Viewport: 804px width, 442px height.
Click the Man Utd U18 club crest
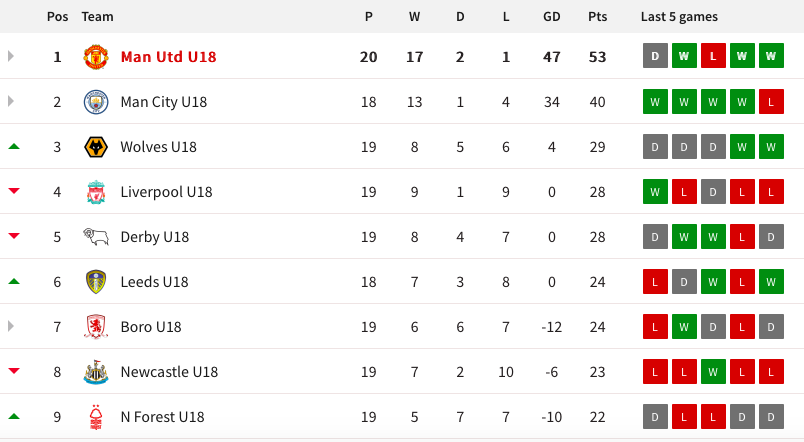click(x=95, y=57)
